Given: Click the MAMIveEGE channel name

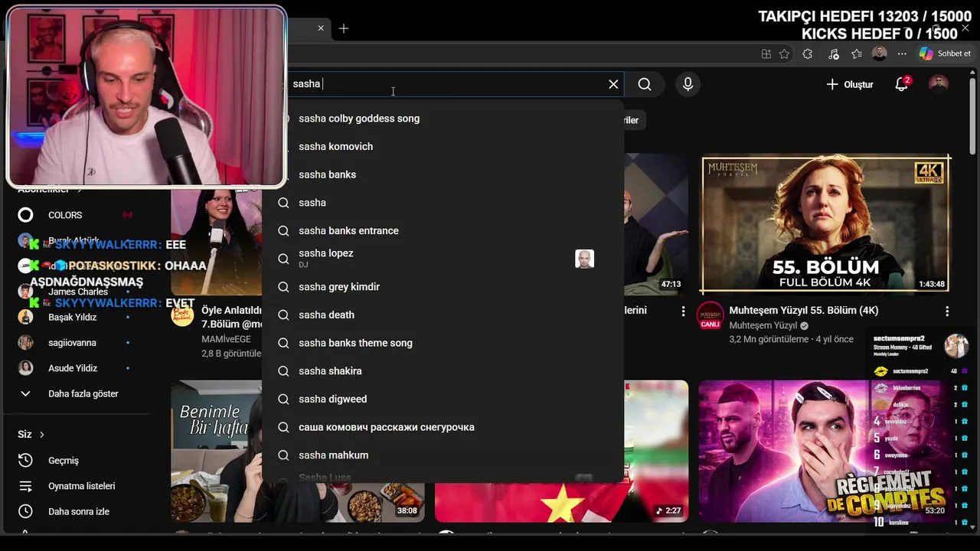Looking at the screenshot, I should pos(226,339).
